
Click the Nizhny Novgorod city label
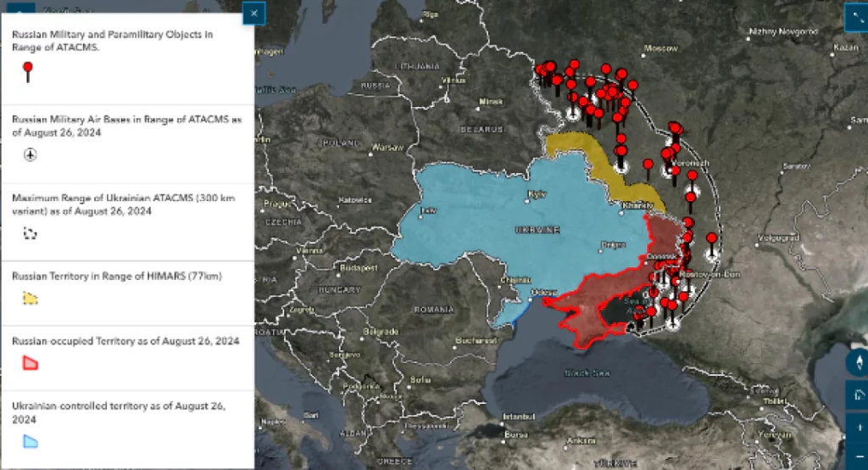[x=782, y=31]
